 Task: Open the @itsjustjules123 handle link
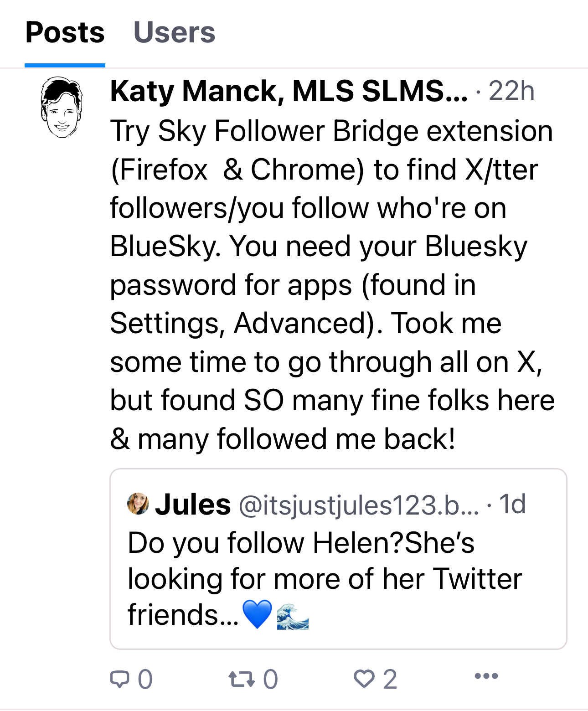click(359, 505)
